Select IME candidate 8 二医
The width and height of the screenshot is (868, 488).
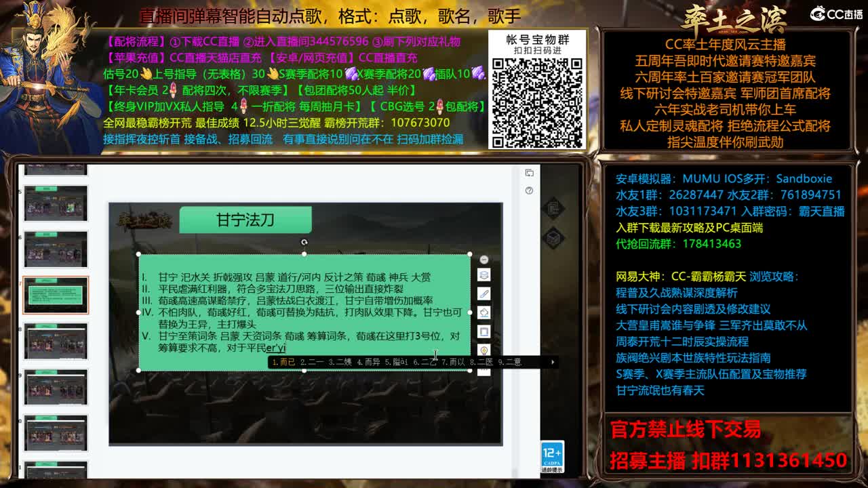(x=481, y=363)
